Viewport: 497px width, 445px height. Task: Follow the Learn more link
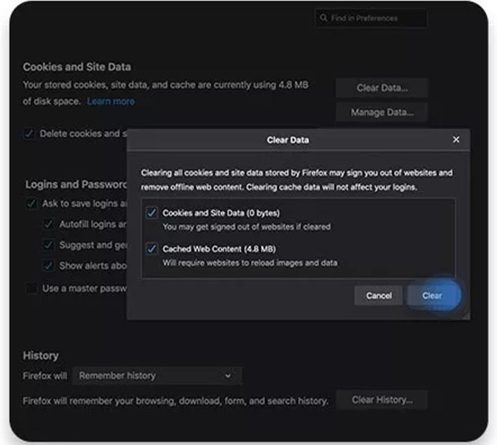click(111, 101)
